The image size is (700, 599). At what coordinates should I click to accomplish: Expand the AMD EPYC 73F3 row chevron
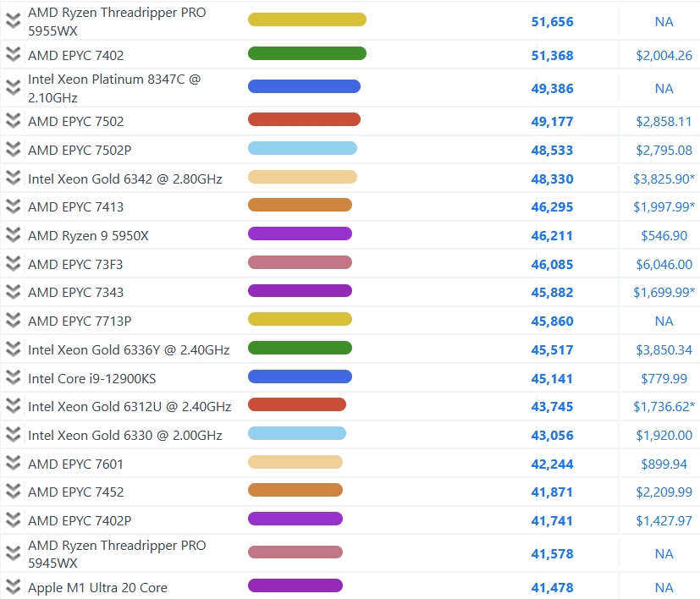point(13,264)
